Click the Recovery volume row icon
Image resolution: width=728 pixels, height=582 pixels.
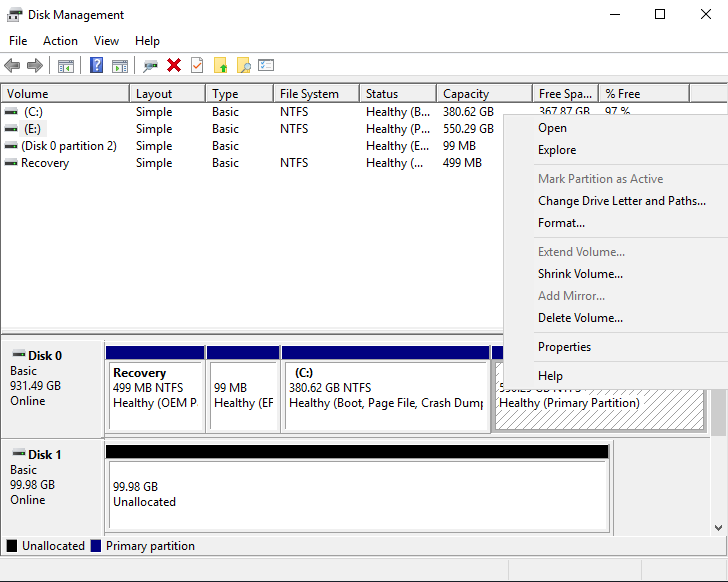(x=11, y=163)
